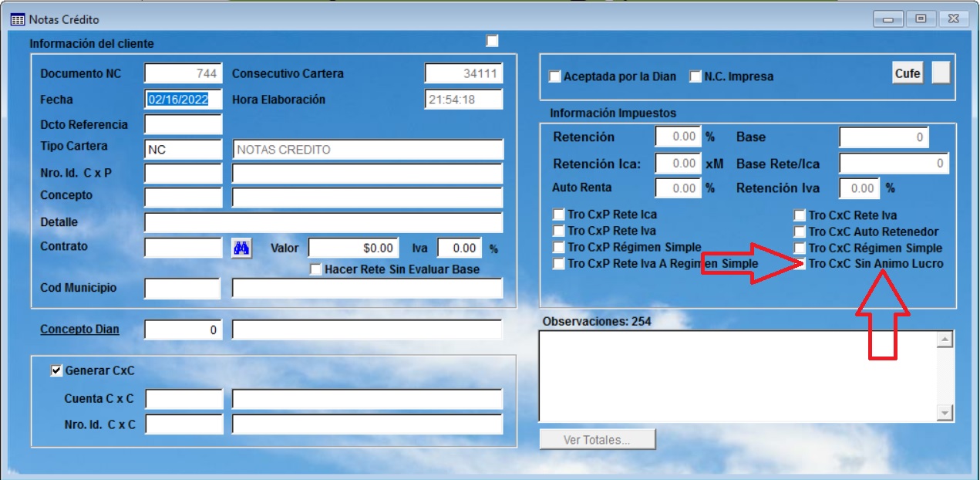Click the Detalle input field
Screen dimensions: 980x480
tap(324, 223)
